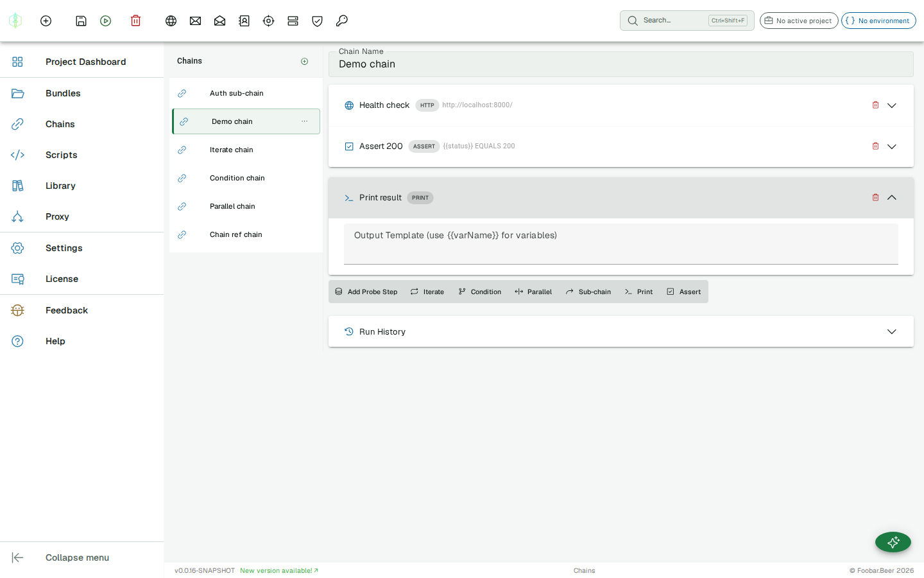This screenshot has width=924, height=578.
Task: Select Condition chain in chains list
Action: [x=246, y=178]
